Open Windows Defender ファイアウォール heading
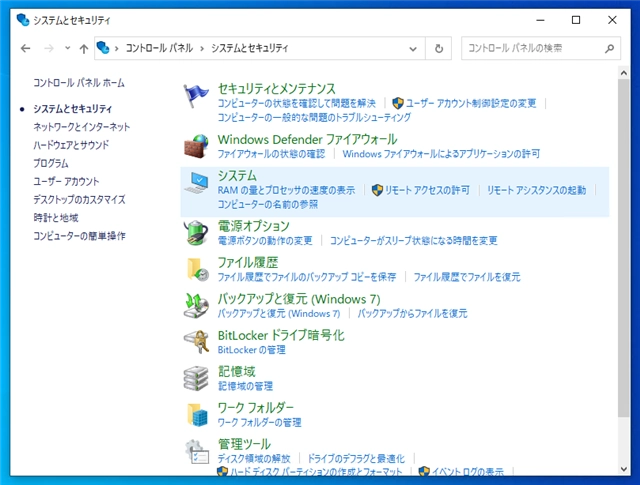Viewport: 640px width, 485px height. [x=307, y=140]
